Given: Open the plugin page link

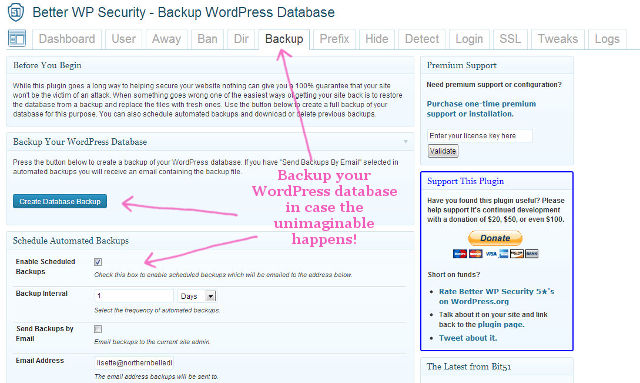Looking at the screenshot, I should [501, 325].
